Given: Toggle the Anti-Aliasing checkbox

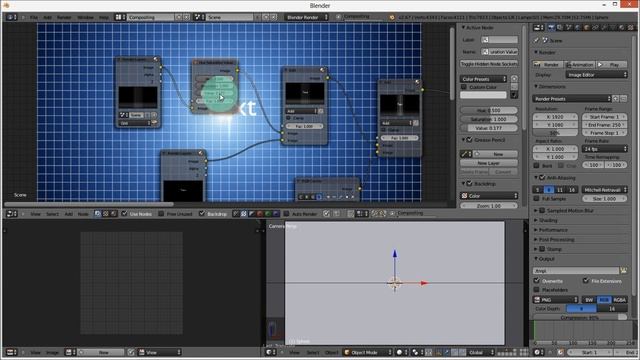Looking at the screenshot, I should pyautogui.click(x=542, y=178).
